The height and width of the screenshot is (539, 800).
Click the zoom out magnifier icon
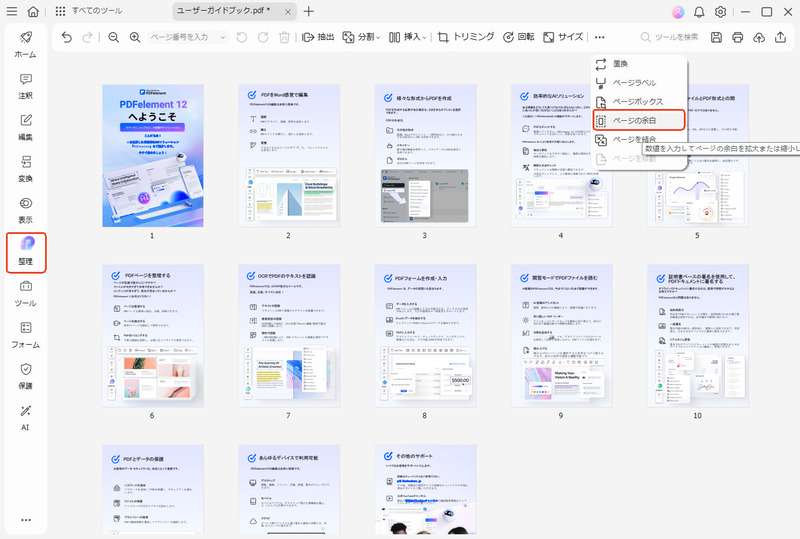coord(113,37)
